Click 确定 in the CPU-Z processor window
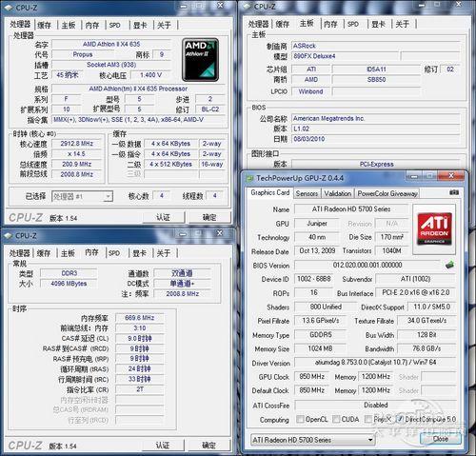Viewport: 476px width, 456px height. pyautogui.click(x=209, y=217)
